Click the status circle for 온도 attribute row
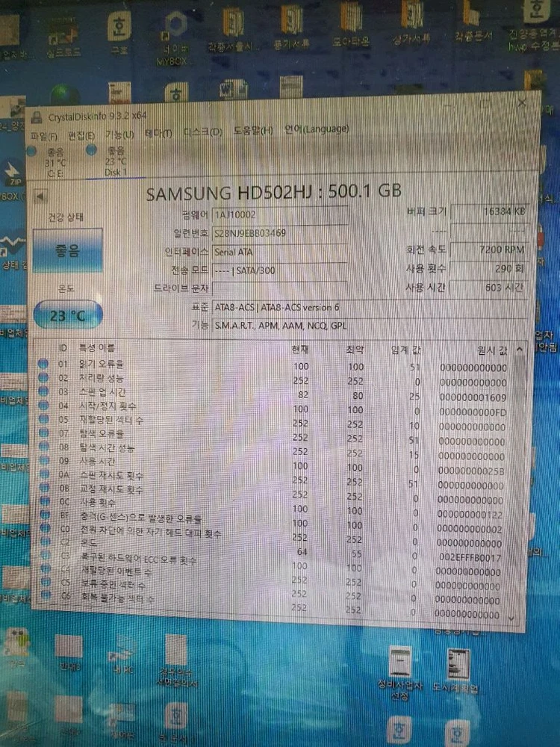 [46, 541]
